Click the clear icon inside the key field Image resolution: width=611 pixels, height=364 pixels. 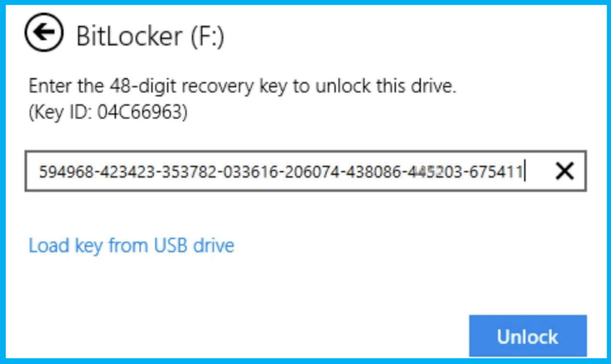[563, 172]
